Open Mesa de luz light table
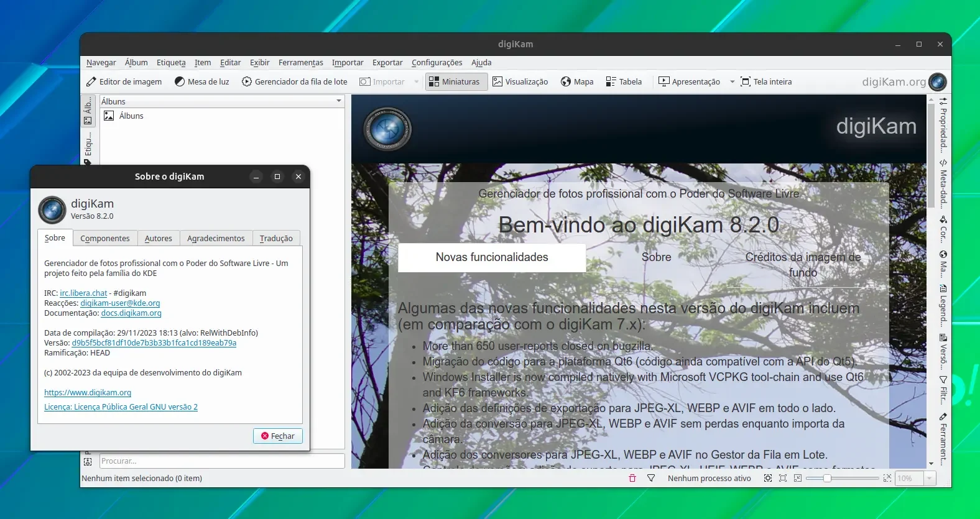The width and height of the screenshot is (980, 519). pyautogui.click(x=201, y=81)
